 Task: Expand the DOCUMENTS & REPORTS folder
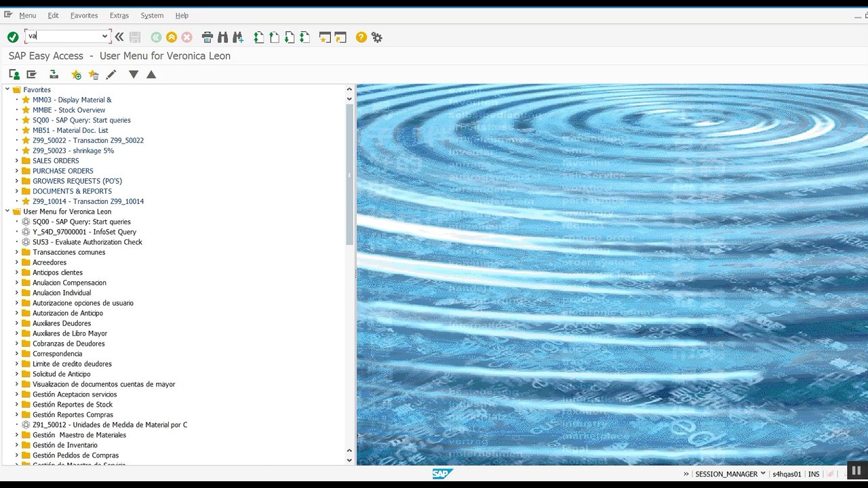[x=17, y=191]
